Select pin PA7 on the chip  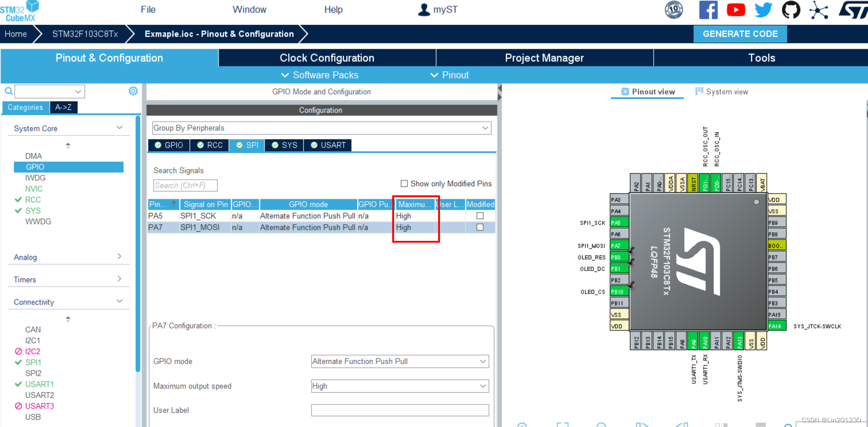pos(619,245)
